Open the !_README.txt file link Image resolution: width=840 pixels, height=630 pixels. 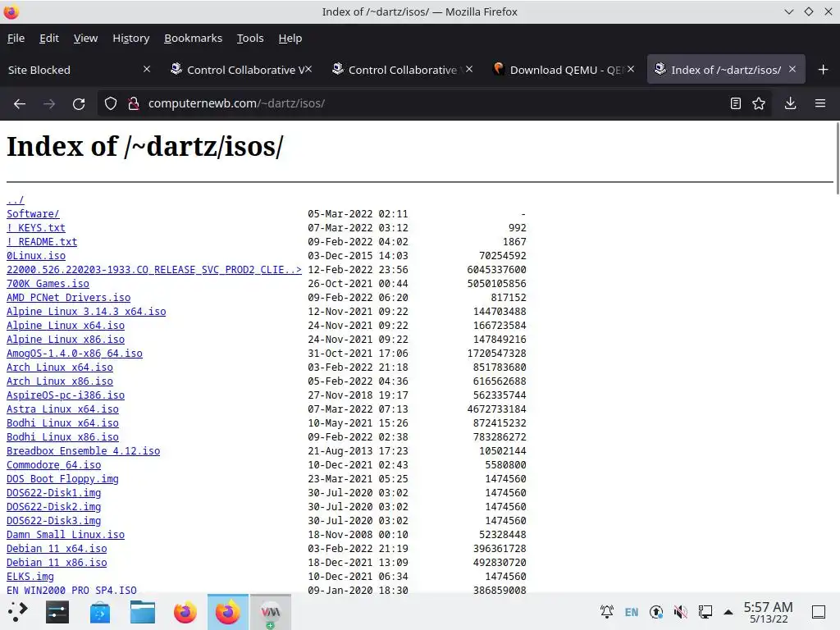[42, 242]
